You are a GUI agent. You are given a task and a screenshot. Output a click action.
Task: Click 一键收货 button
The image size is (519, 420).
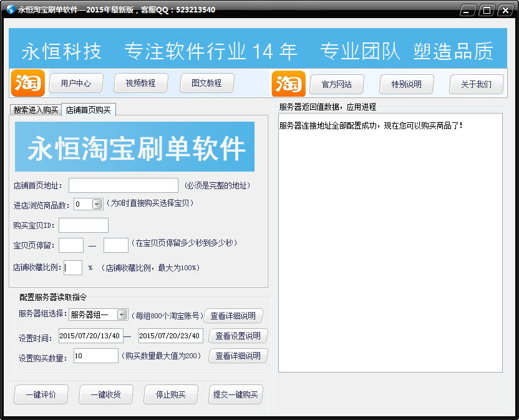coord(106,394)
